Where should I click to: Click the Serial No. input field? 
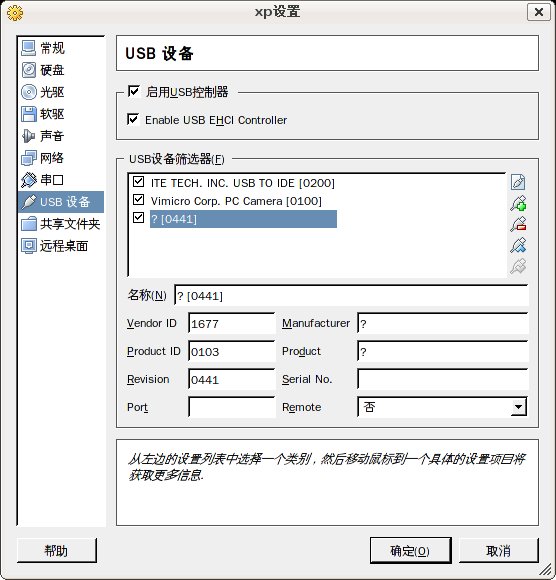click(442, 379)
